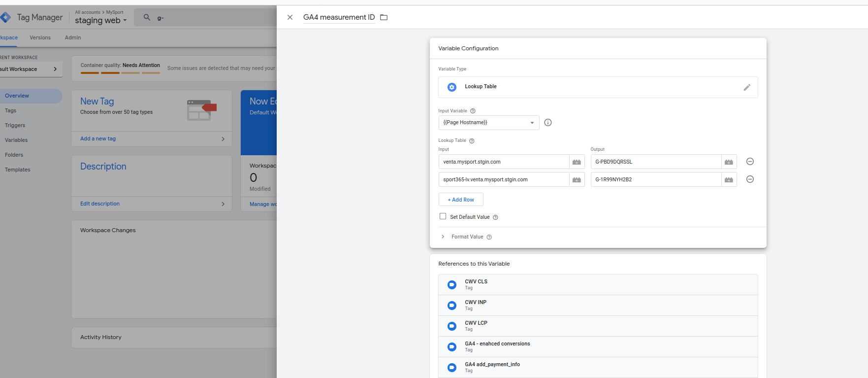The image size is (868, 378).
Task: Expand the Default Workspace selector chevron
Action: click(x=55, y=69)
